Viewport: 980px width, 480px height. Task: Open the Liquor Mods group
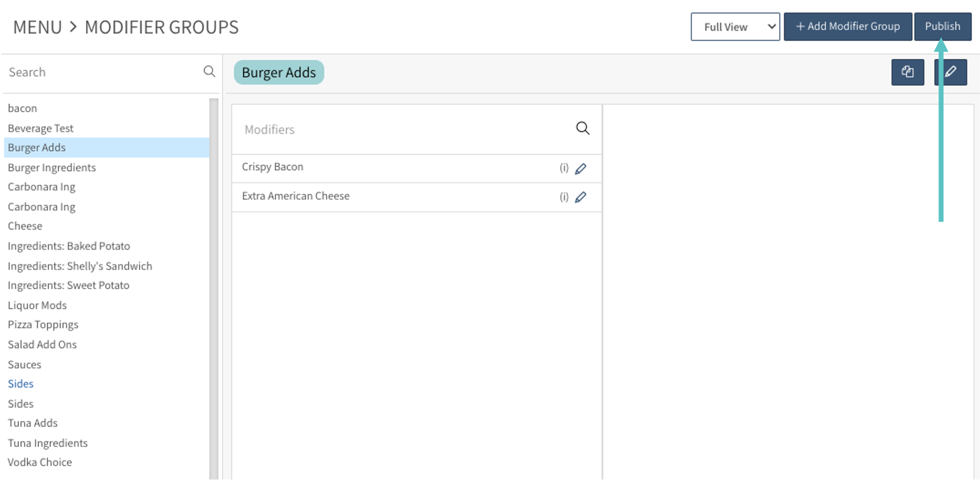click(37, 305)
